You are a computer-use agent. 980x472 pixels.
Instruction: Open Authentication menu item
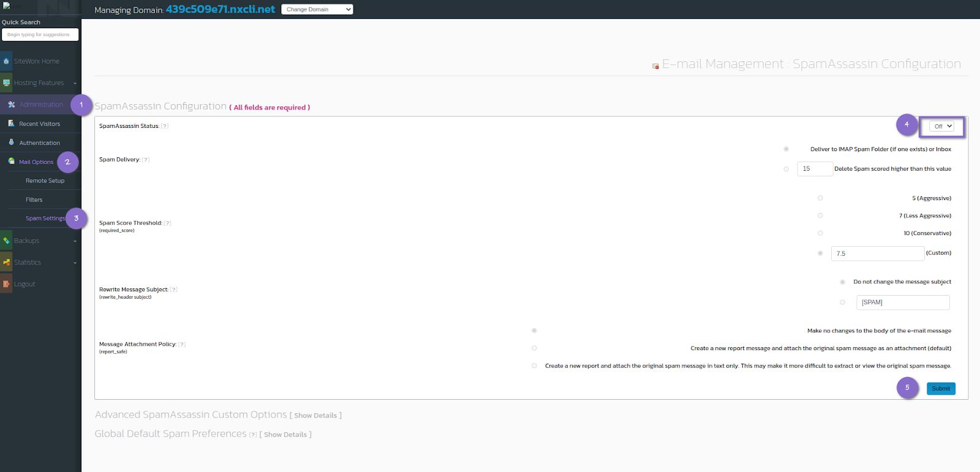tap(40, 143)
